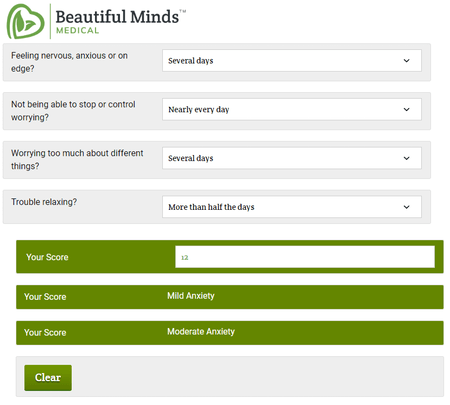
Task: Click the 'Not being able to stop or control worrying?' label
Action: [x=73, y=111]
